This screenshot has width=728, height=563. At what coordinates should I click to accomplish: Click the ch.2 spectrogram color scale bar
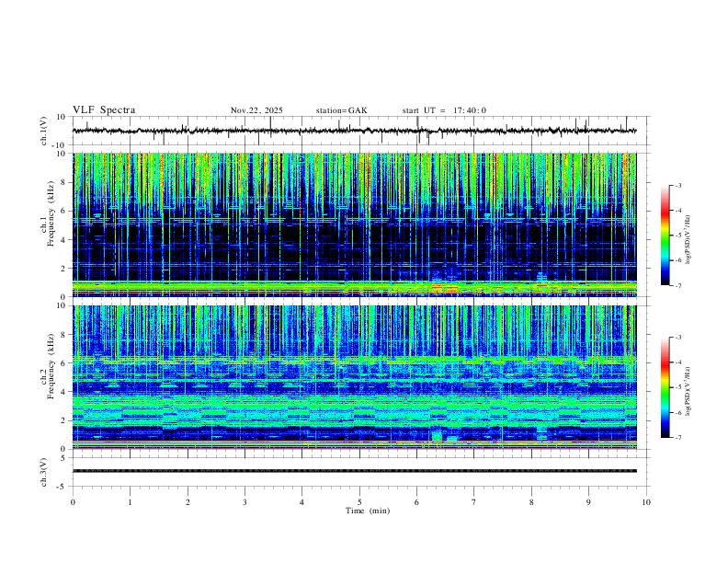pos(665,387)
